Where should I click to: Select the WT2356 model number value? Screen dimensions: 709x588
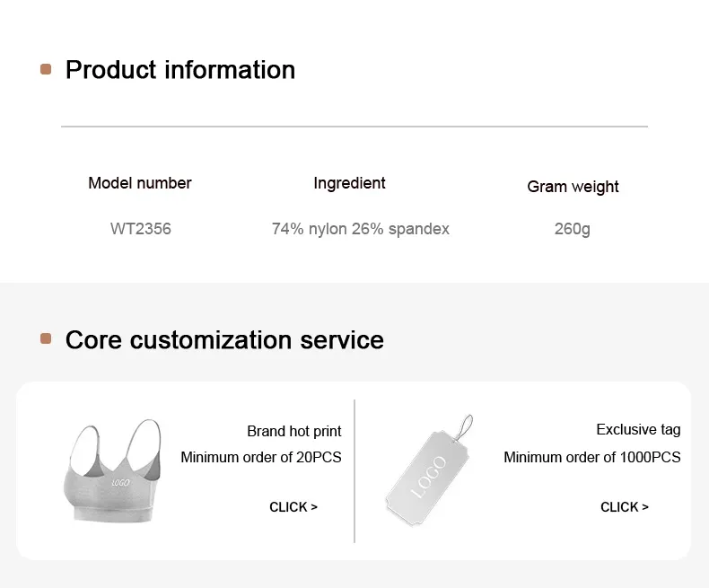tap(141, 229)
